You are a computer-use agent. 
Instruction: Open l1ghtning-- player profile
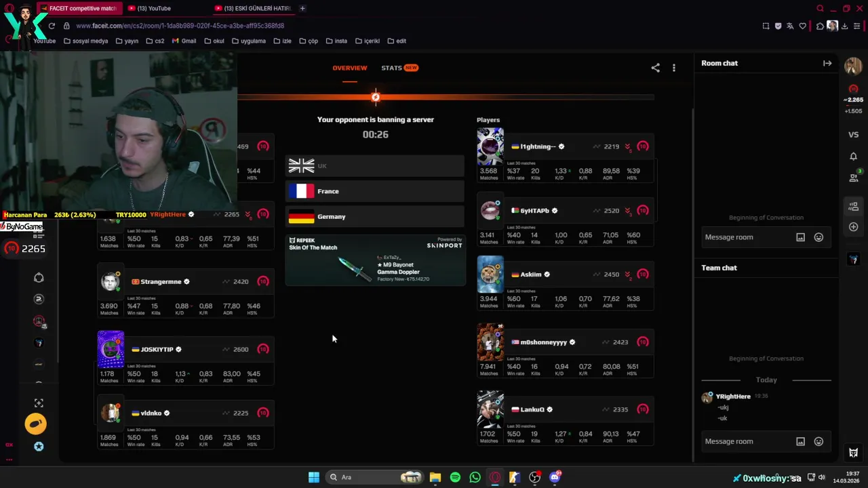[538, 146]
